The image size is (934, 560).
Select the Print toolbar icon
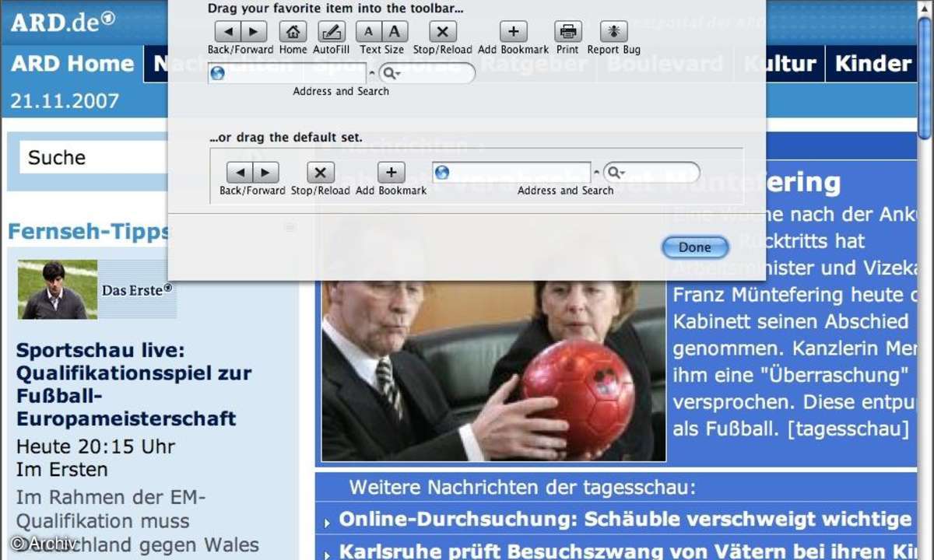click(x=568, y=32)
